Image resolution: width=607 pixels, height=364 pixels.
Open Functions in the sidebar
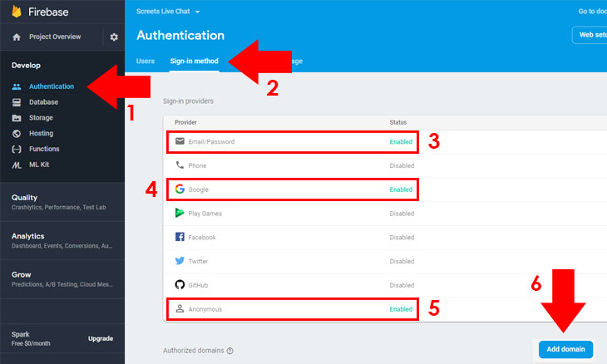[x=44, y=149]
